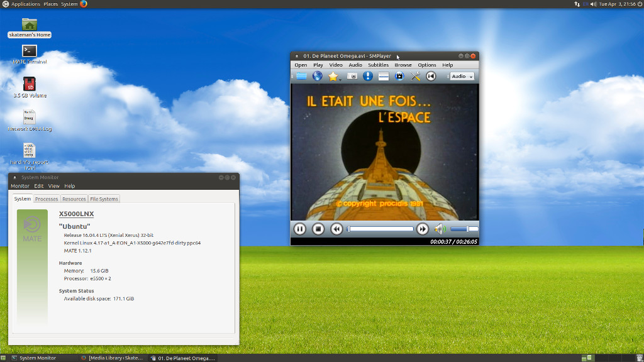Open the Play menu in SMPlayer
The height and width of the screenshot is (362, 644).
(x=318, y=65)
